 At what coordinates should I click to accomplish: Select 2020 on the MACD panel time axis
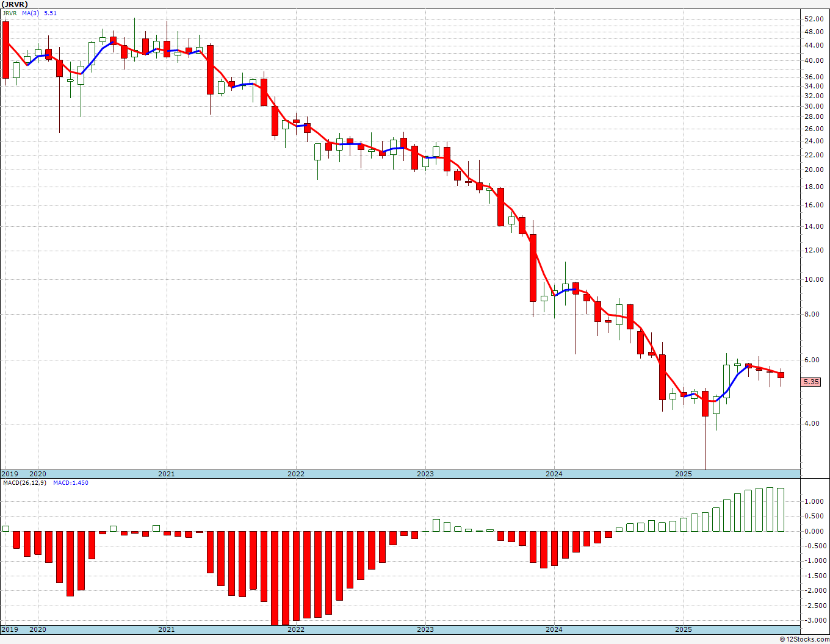tap(38, 629)
